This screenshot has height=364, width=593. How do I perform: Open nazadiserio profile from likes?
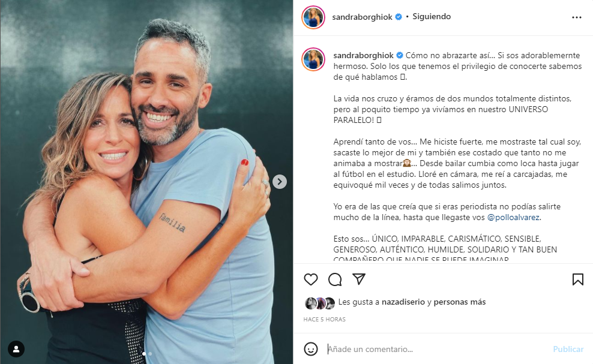pyautogui.click(x=403, y=302)
